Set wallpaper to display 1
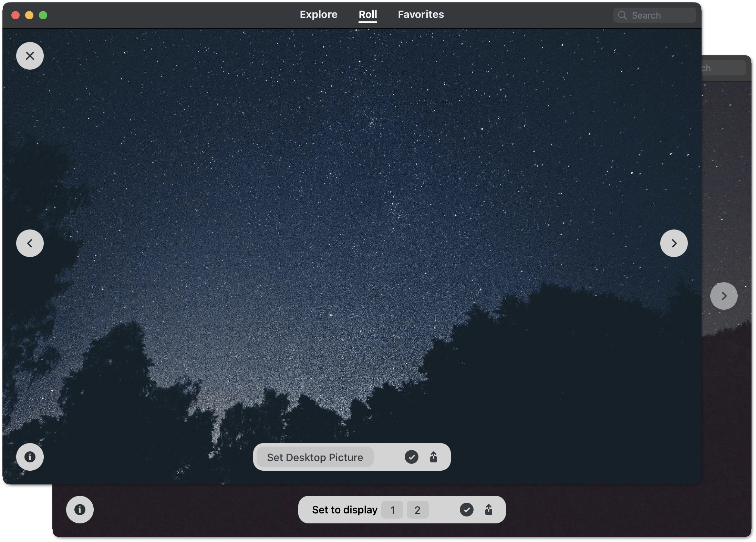 pyautogui.click(x=392, y=510)
